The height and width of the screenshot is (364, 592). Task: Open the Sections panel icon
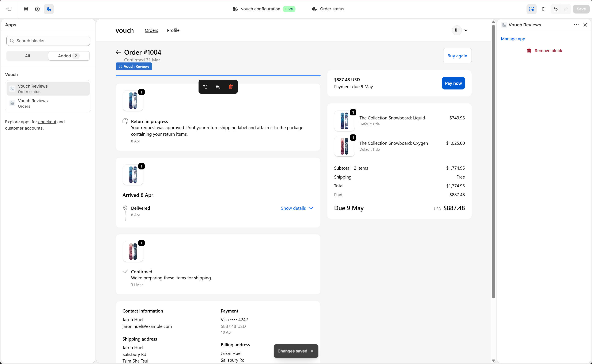26,9
